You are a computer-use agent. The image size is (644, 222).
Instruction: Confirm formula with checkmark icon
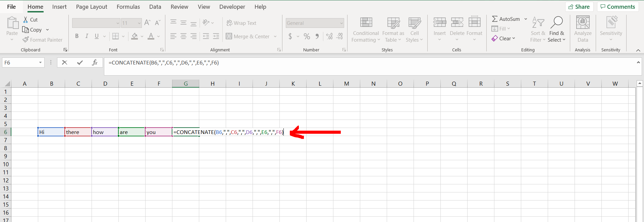pos(80,62)
